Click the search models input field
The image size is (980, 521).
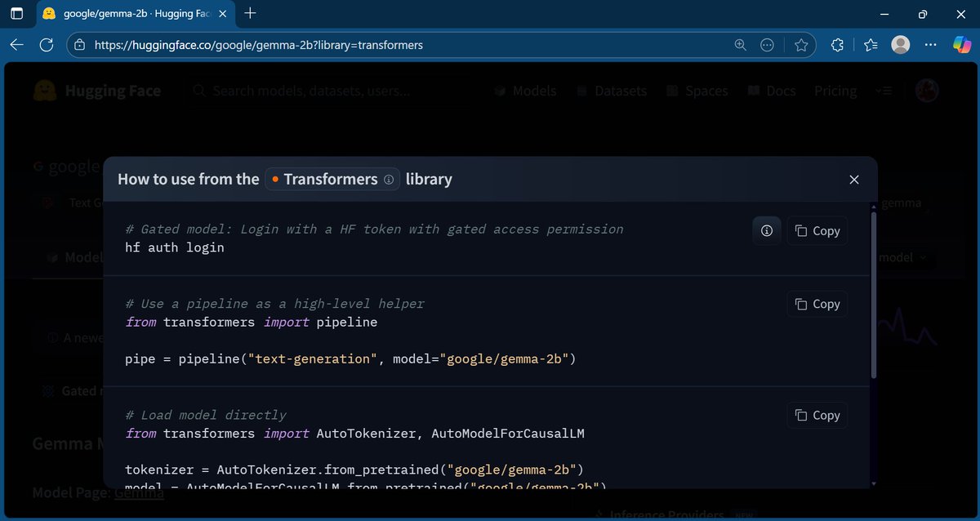[310, 91]
